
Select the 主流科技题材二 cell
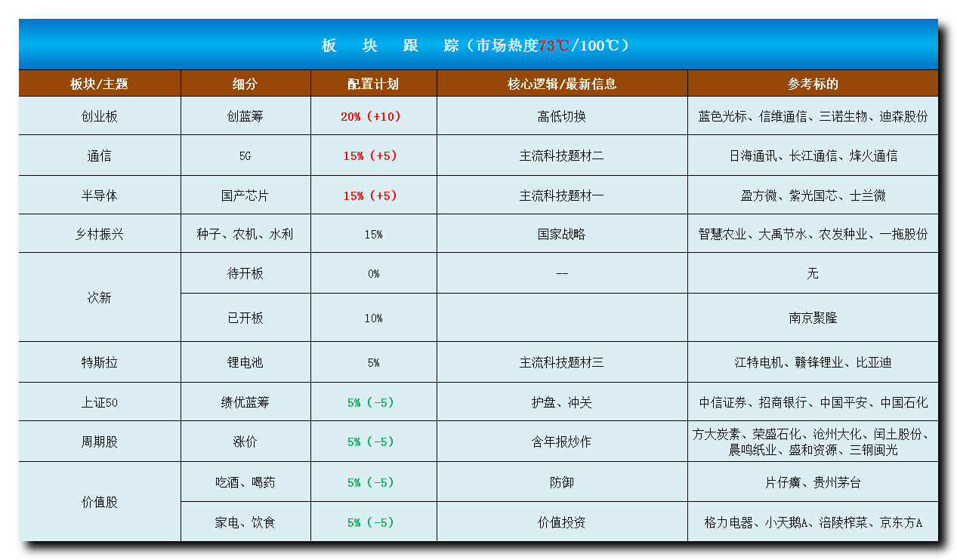pyautogui.click(x=562, y=155)
